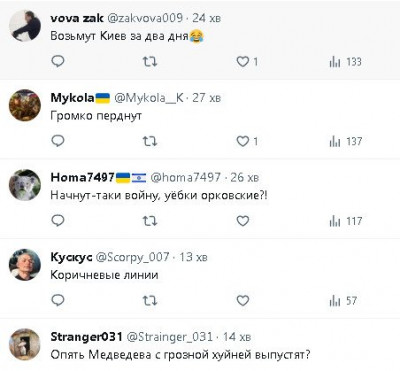Reply to vova zak's tweet
This screenshot has height=371, width=400.
(58, 61)
